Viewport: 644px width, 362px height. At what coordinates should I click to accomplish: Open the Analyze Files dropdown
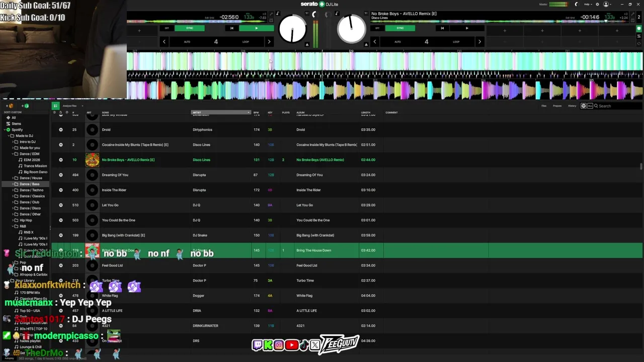click(x=72, y=106)
